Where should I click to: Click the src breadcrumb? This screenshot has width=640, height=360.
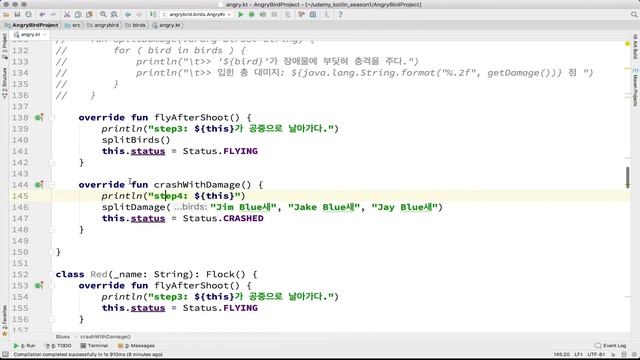[73, 25]
